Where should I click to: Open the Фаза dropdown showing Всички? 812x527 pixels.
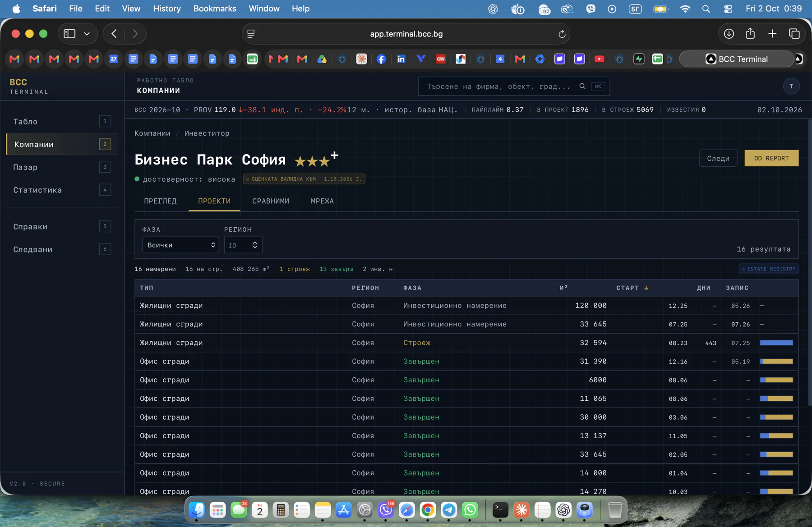tap(180, 245)
